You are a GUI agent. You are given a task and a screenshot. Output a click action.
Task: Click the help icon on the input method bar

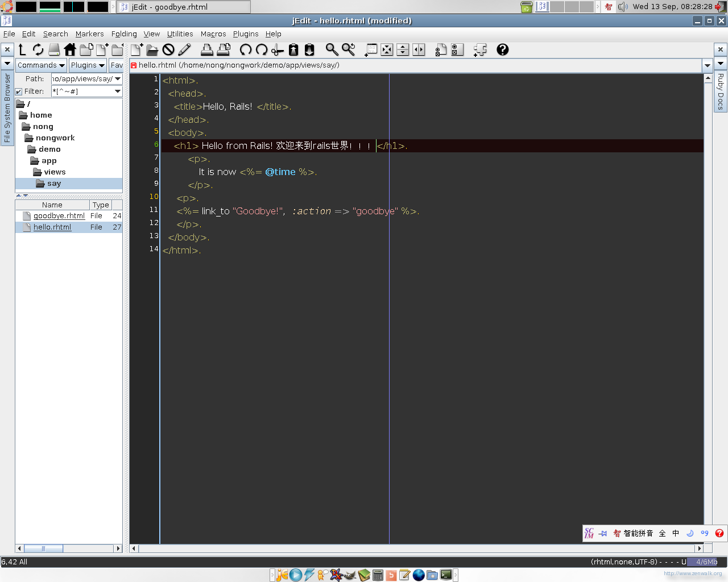tap(719, 533)
